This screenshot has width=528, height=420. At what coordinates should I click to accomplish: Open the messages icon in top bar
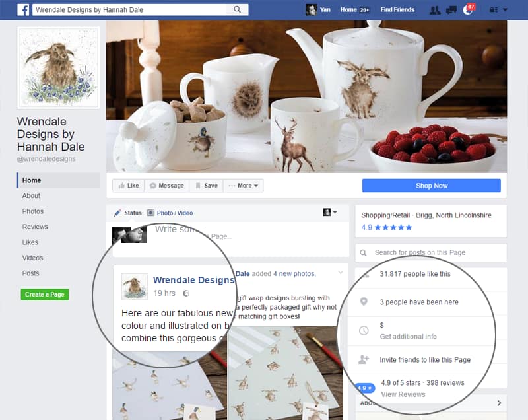pyautogui.click(x=451, y=10)
